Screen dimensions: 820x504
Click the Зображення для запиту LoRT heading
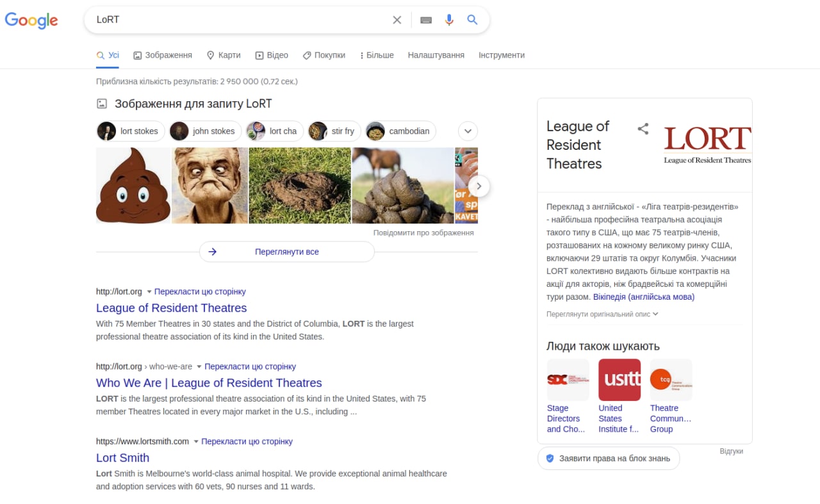pyautogui.click(x=193, y=104)
